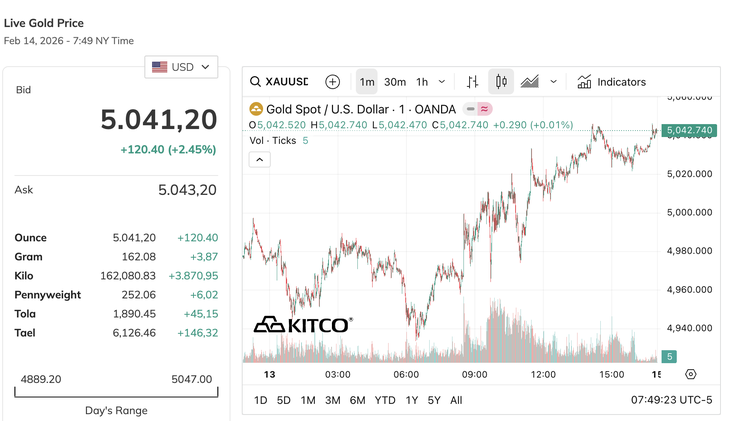Select the YTD date range
Screen dimensions: 730x421
tap(385, 400)
